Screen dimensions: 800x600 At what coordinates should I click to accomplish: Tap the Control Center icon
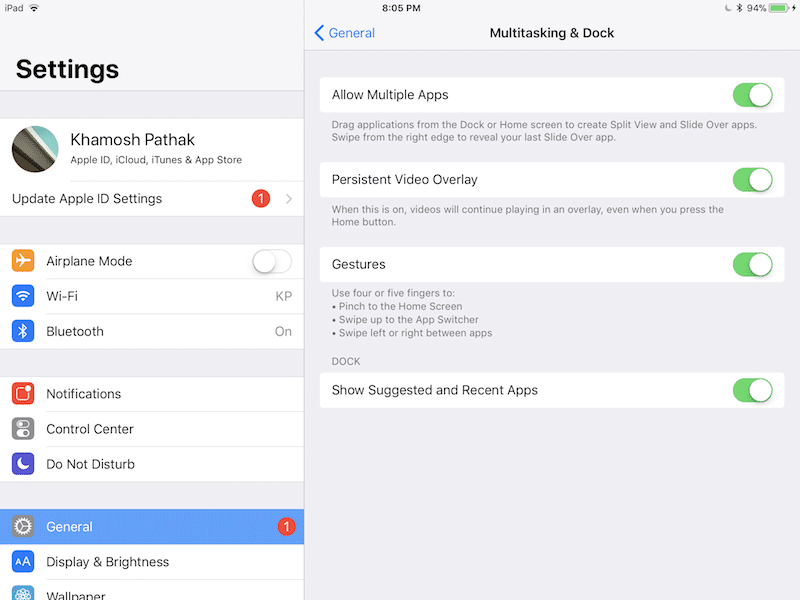coord(23,429)
